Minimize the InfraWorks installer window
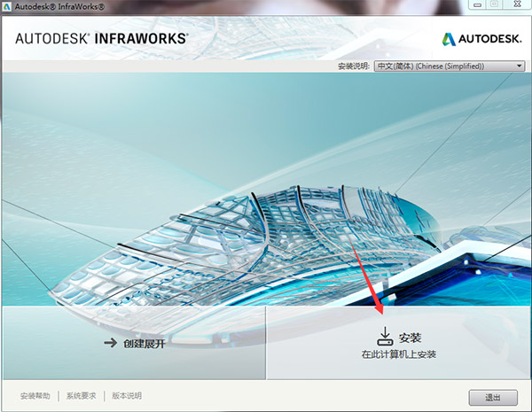The image size is (532, 412). click(477, 4)
